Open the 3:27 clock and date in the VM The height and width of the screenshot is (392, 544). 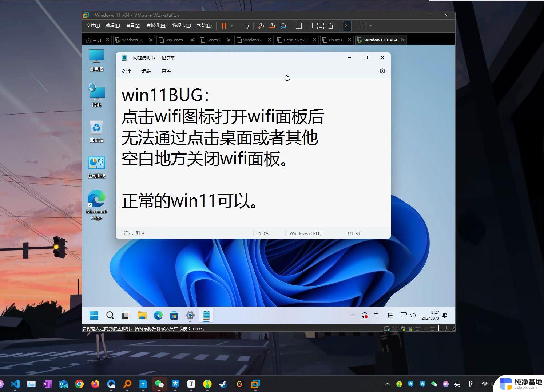(430, 315)
